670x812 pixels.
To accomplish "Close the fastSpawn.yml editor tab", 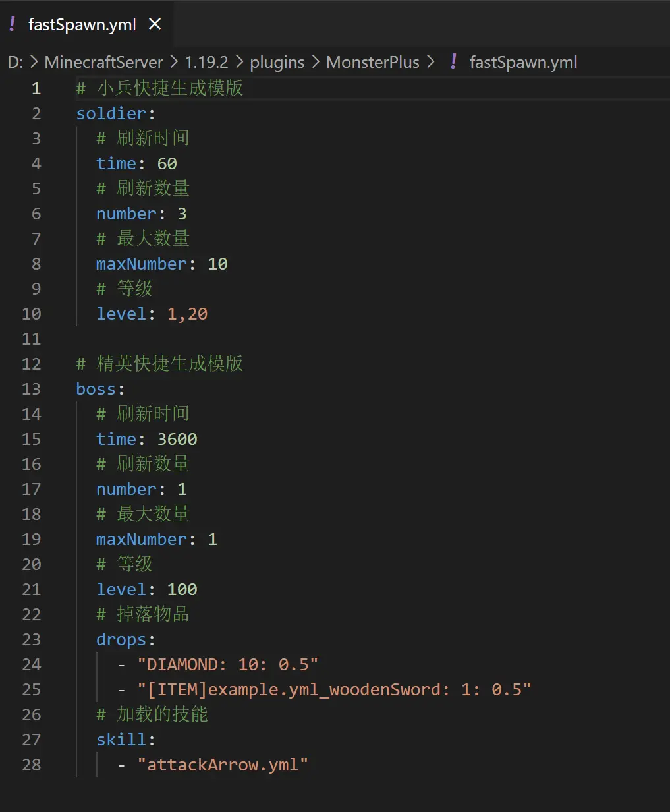I will tap(155, 25).
